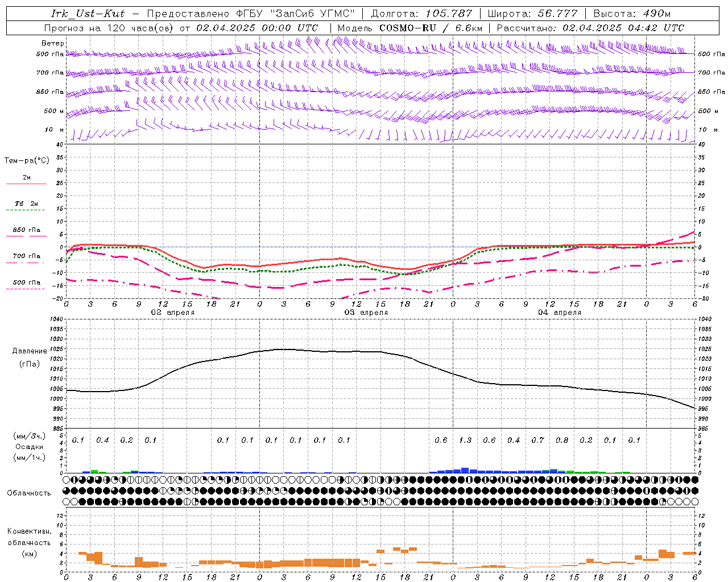Click the Рассчитано: 02.04.2025 04:42 UTC timestamp
The width and height of the screenshot is (728, 582).
tap(590, 28)
